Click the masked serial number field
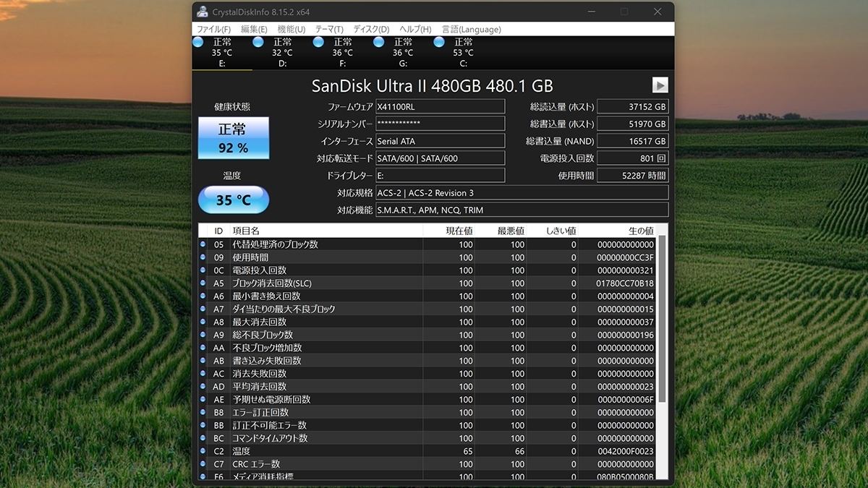 (x=440, y=124)
